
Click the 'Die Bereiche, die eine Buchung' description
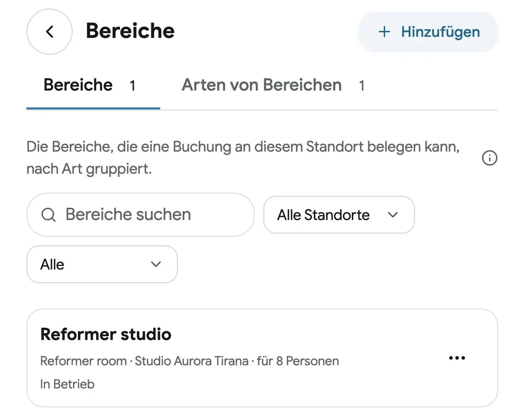click(x=243, y=158)
